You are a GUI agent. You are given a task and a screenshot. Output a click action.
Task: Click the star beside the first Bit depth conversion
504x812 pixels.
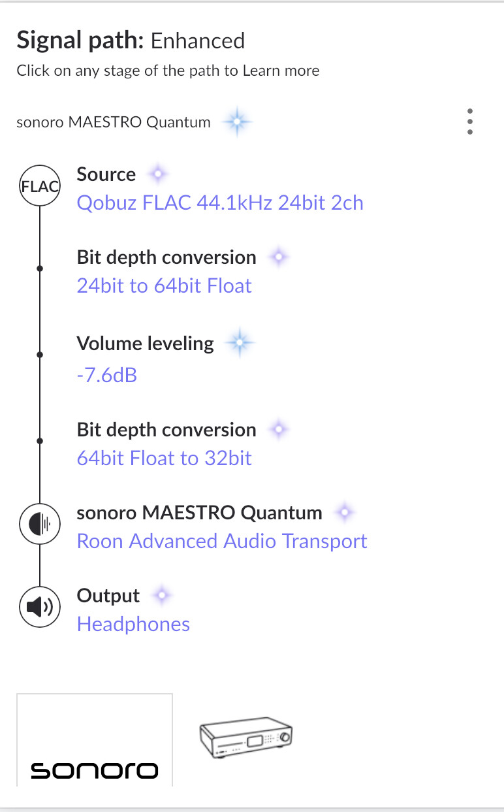click(278, 257)
